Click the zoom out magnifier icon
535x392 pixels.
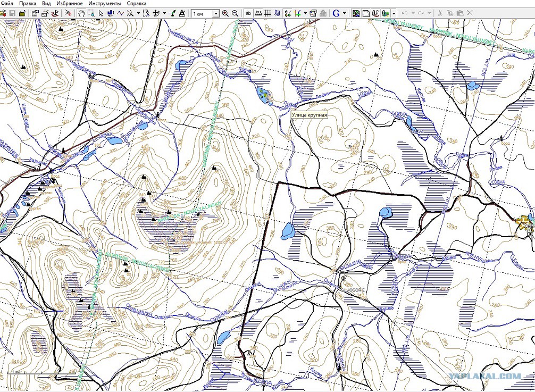pos(235,13)
